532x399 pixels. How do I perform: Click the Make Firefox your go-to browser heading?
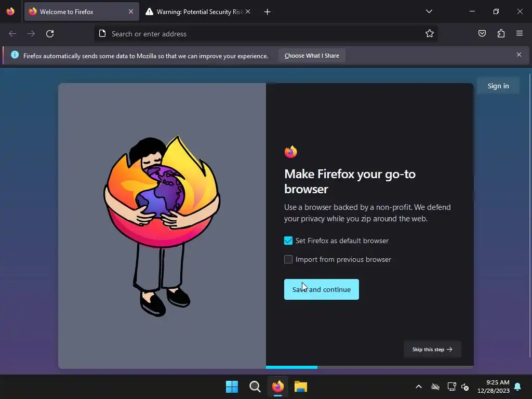[x=350, y=181]
